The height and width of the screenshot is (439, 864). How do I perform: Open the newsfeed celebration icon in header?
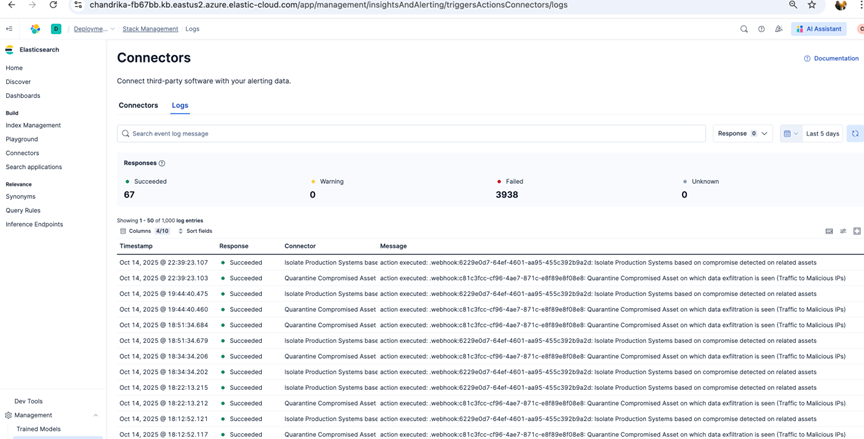click(778, 29)
